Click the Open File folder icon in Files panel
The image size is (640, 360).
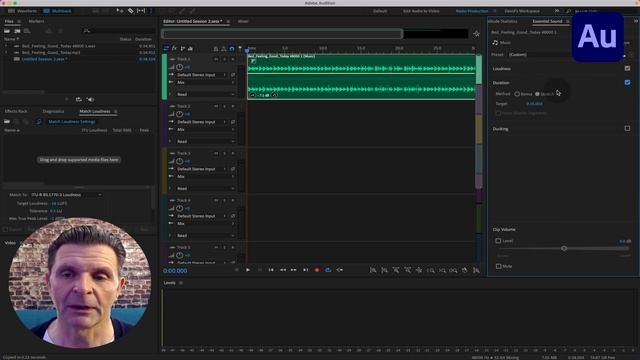click(7, 31)
